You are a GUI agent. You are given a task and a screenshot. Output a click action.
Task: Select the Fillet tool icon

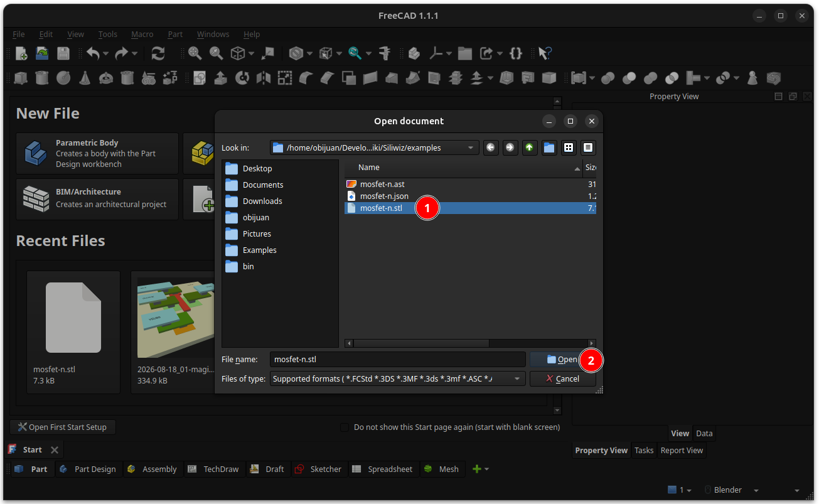click(306, 78)
